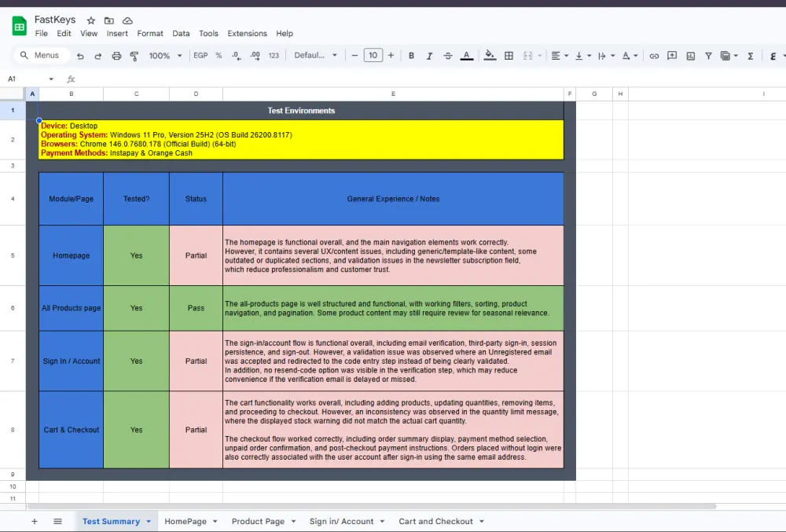This screenshot has height=532, width=786.
Task: Open the File menu
Action: tap(42, 34)
